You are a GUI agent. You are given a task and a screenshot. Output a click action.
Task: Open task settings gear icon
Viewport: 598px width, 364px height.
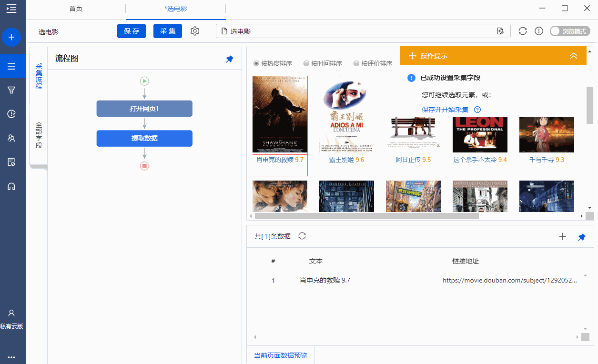click(x=195, y=31)
